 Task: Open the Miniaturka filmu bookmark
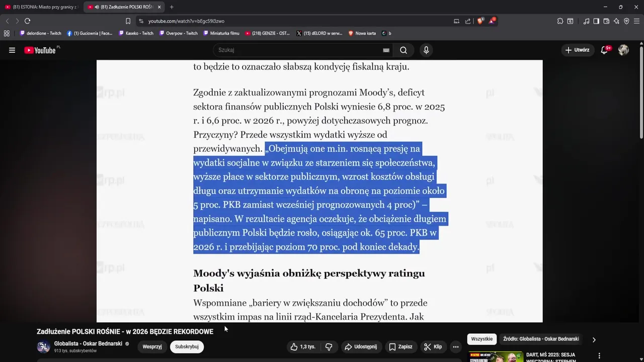point(221,33)
